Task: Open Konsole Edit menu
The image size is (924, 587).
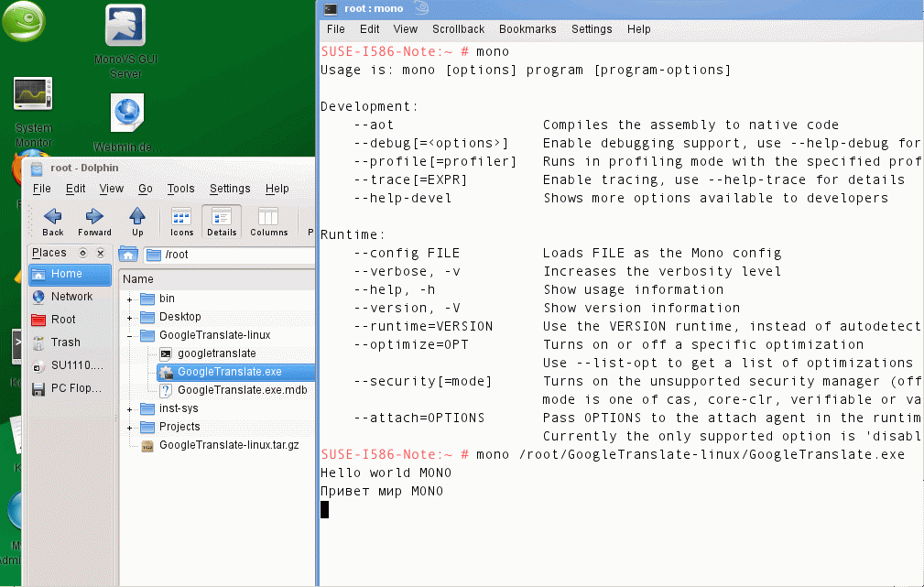Action: [x=369, y=29]
